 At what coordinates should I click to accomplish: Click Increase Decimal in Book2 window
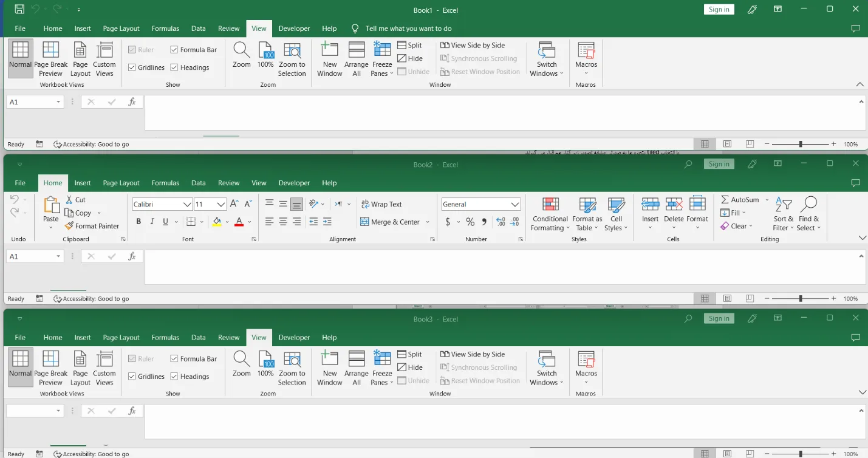point(501,222)
